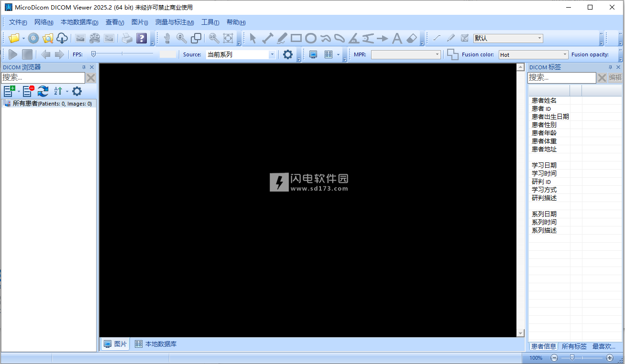Open the 工具 menu

click(210, 22)
